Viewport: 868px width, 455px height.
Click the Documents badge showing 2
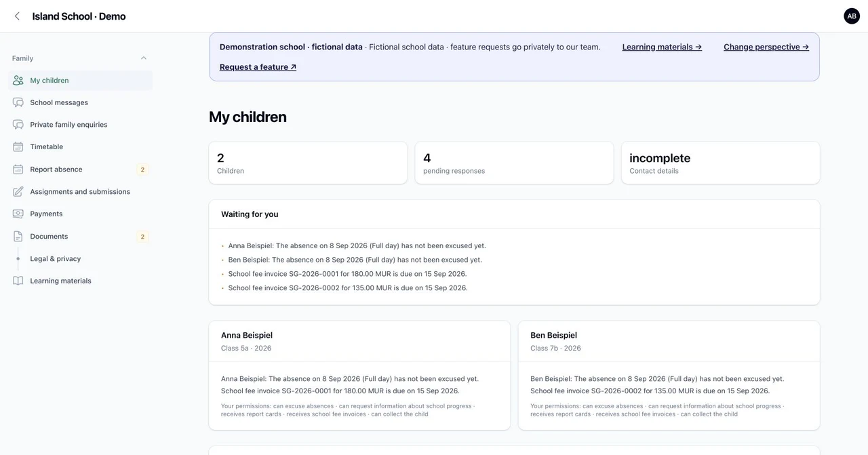click(142, 237)
